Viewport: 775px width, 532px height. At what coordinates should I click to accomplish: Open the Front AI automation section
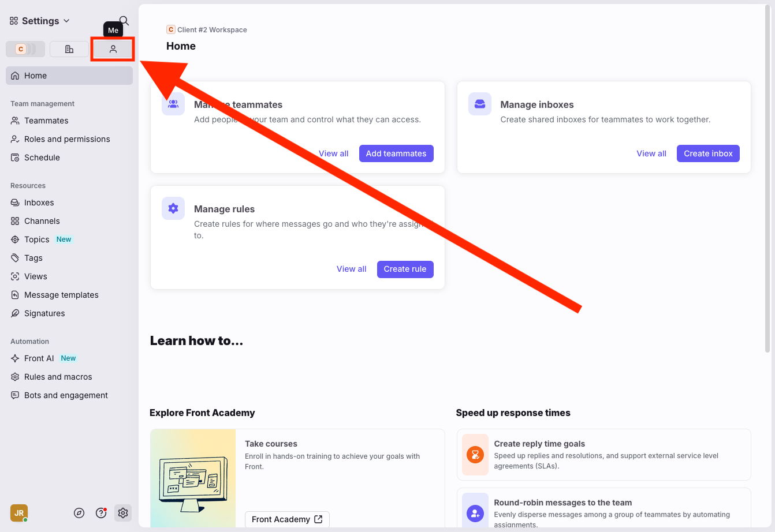[39, 358]
